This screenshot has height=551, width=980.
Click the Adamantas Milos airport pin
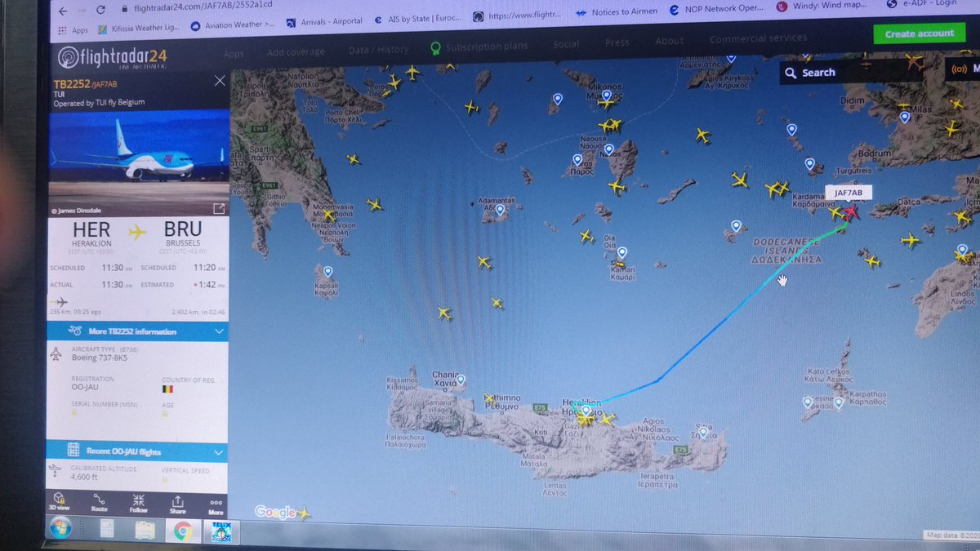click(500, 210)
